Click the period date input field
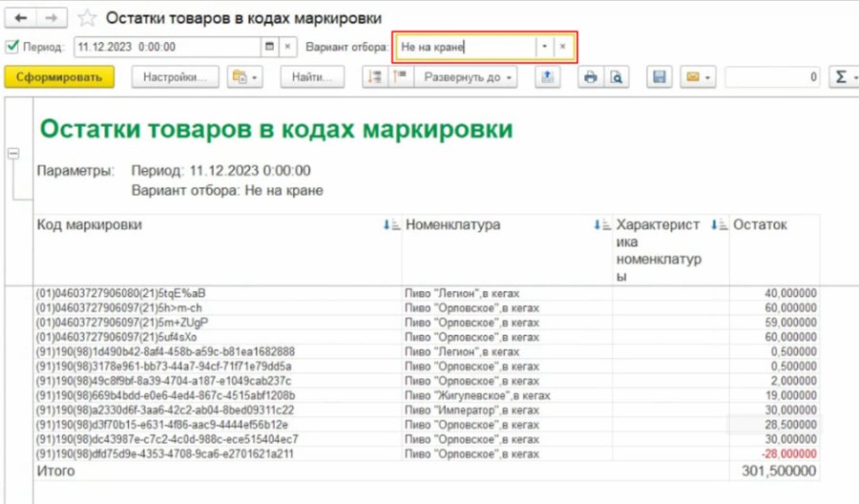The height and width of the screenshot is (504, 859). [x=168, y=47]
